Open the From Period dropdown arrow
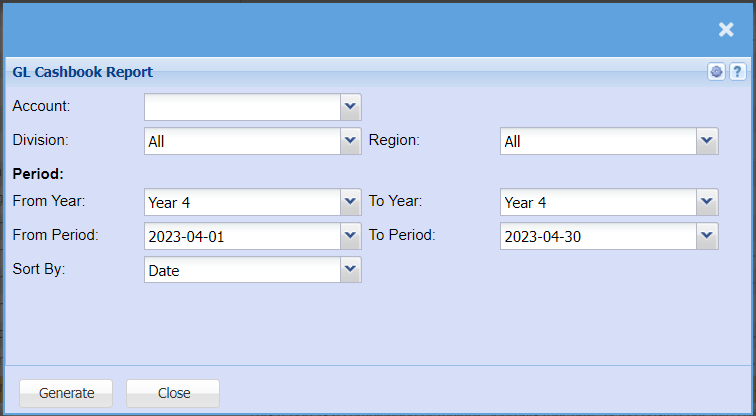The height and width of the screenshot is (416, 756). coord(350,236)
